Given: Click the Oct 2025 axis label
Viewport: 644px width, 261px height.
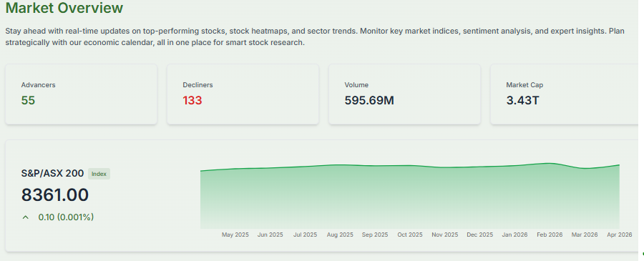Looking at the screenshot, I should pyautogui.click(x=410, y=235).
